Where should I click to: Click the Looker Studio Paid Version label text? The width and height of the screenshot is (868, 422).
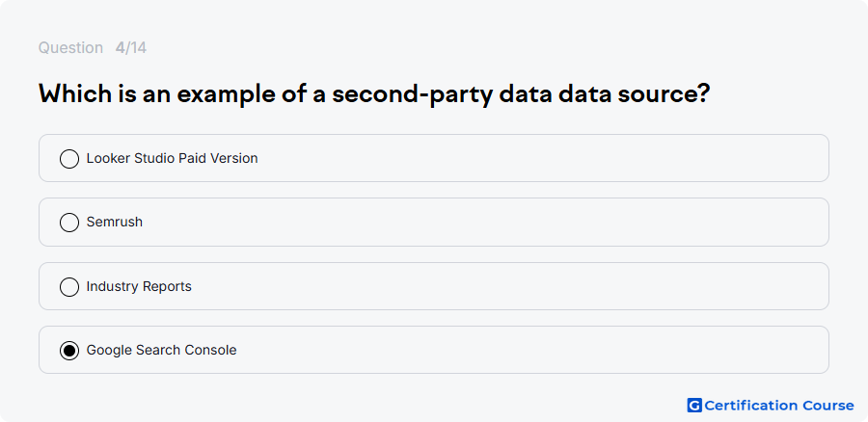click(x=173, y=158)
